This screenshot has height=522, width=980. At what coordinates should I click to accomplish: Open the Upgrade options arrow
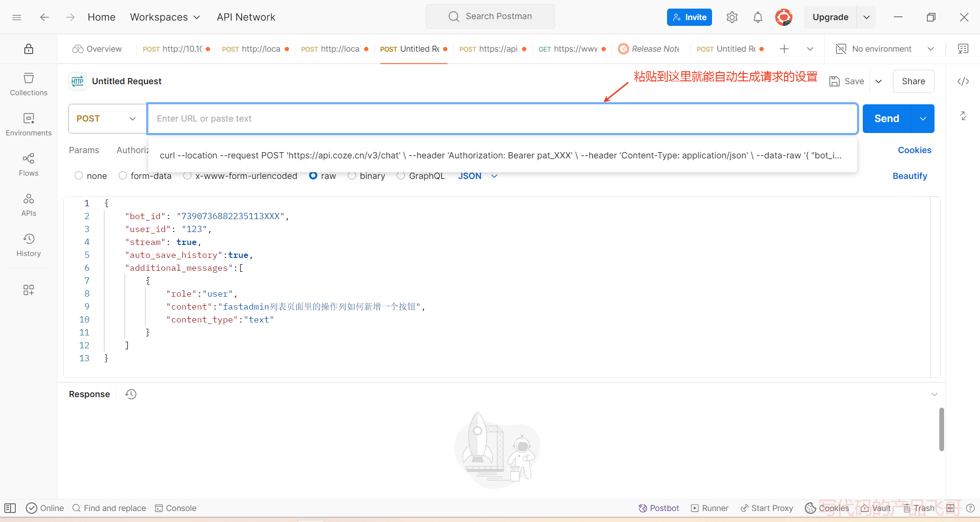pos(867,17)
